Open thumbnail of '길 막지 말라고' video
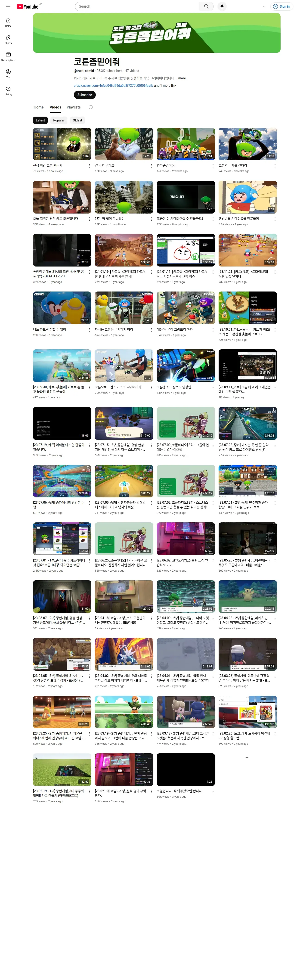 pos(124,144)
